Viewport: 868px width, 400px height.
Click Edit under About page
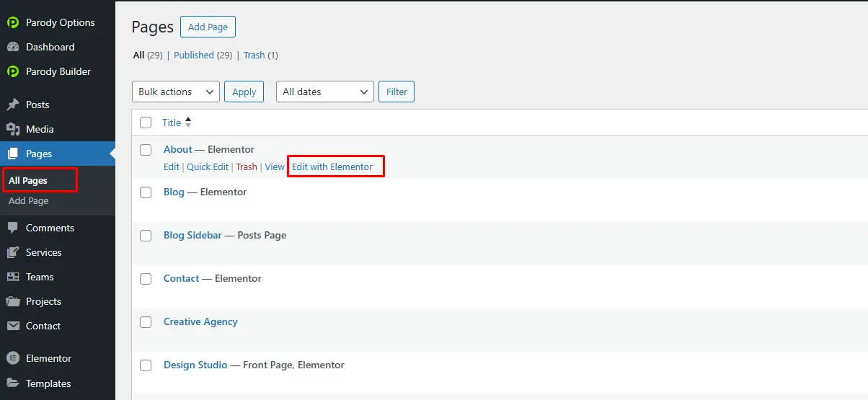tap(172, 166)
